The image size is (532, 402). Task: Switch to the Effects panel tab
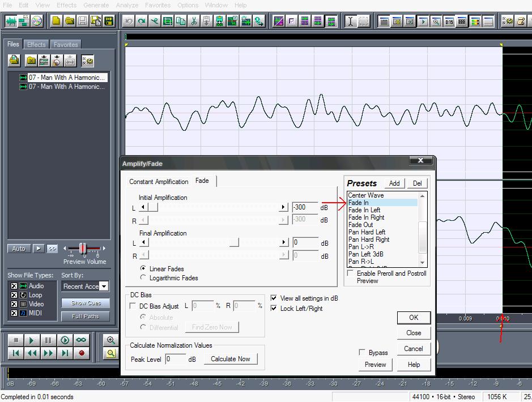tap(36, 44)
